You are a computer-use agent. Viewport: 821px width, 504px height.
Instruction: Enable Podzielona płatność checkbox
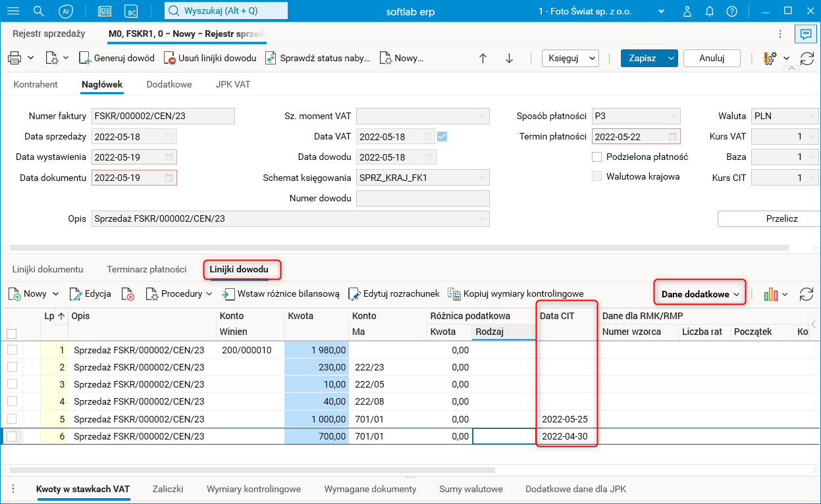597,157
